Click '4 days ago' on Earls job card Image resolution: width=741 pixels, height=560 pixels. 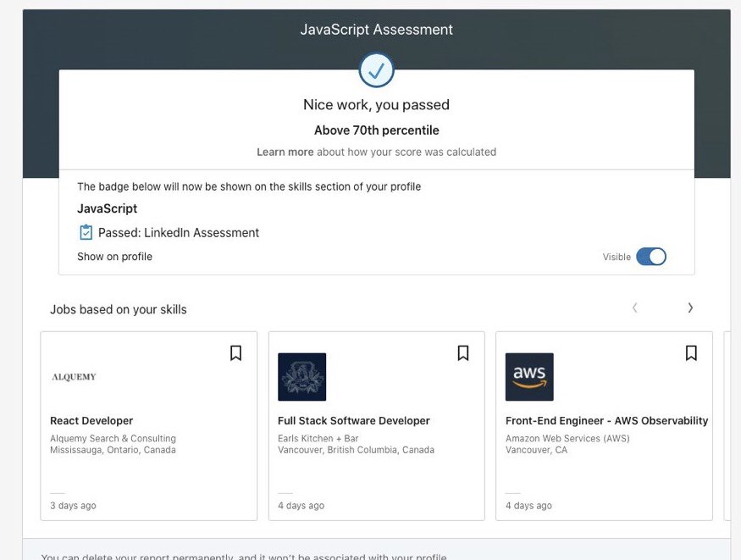pyautogui.click(x=301, y=506)
